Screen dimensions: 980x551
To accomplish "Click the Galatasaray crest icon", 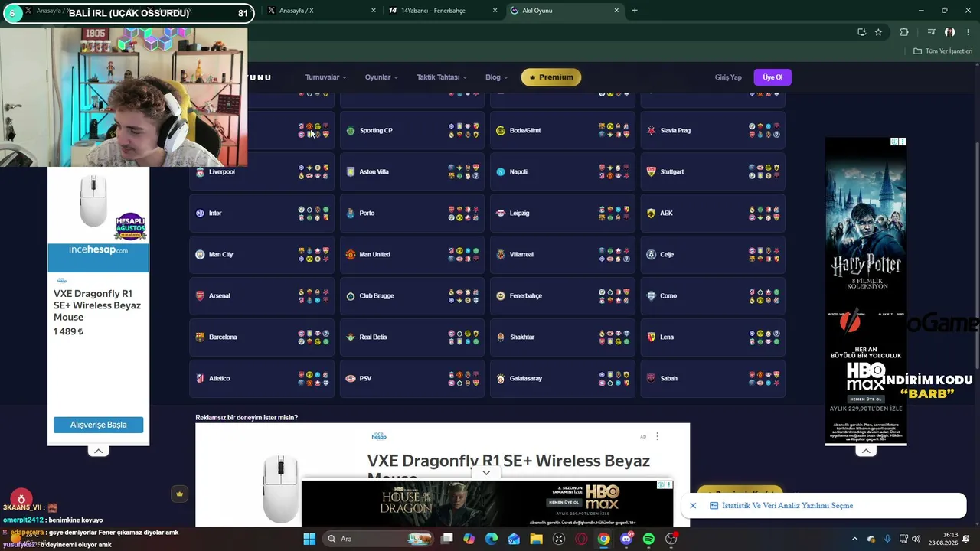I will 501,379.
